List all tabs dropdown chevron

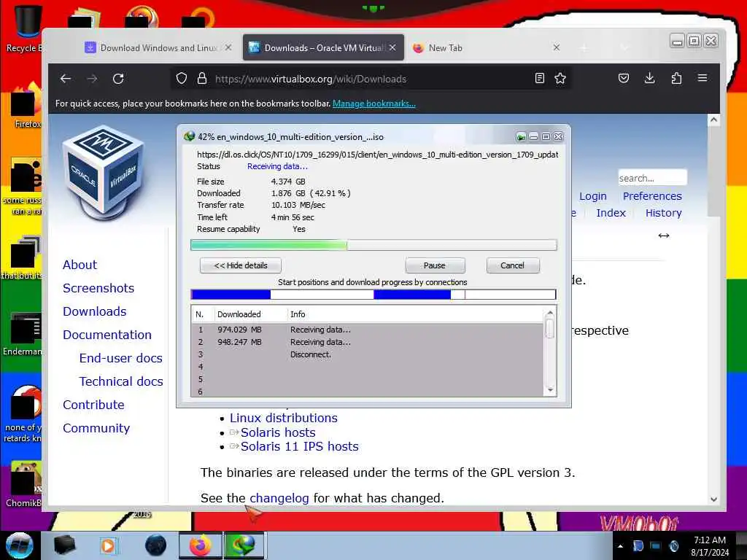624,47
